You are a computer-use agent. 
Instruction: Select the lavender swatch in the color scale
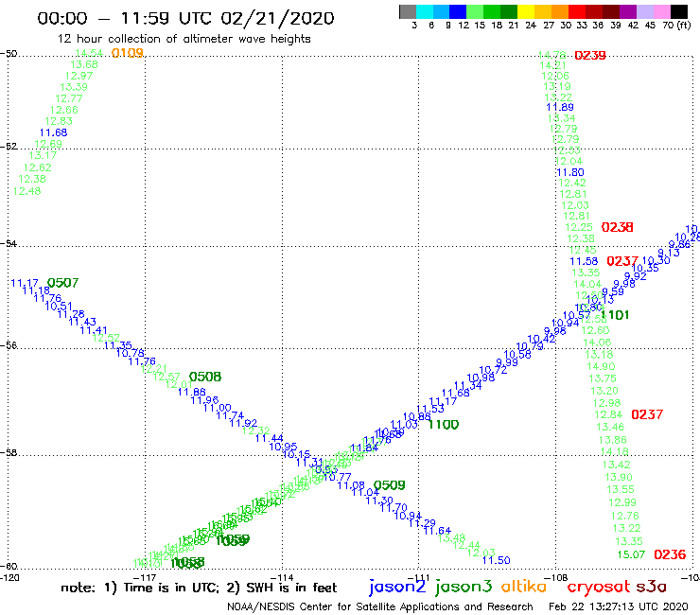[x=644, y=11]
